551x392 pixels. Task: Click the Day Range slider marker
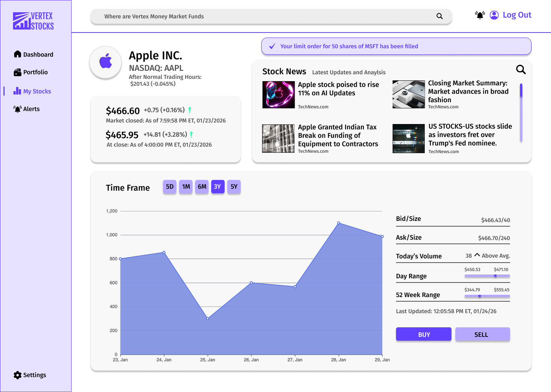tap(495, 276)
